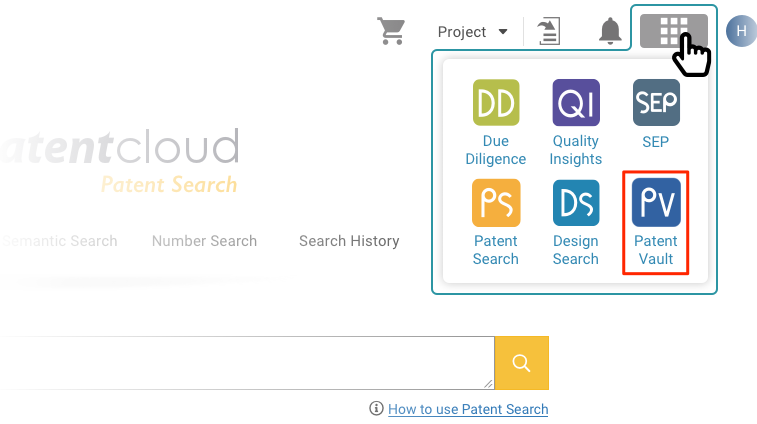757x424 pixels.
Task: Open the SEP app icon
Action: pyautogui.click(x=656, y=103)
